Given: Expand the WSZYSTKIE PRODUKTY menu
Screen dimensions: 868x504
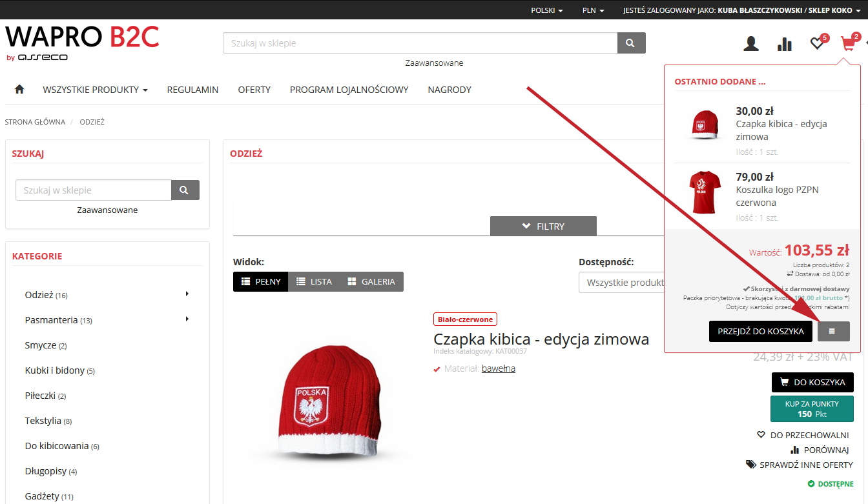Looking at the screenshot, I should click(95, 90).
